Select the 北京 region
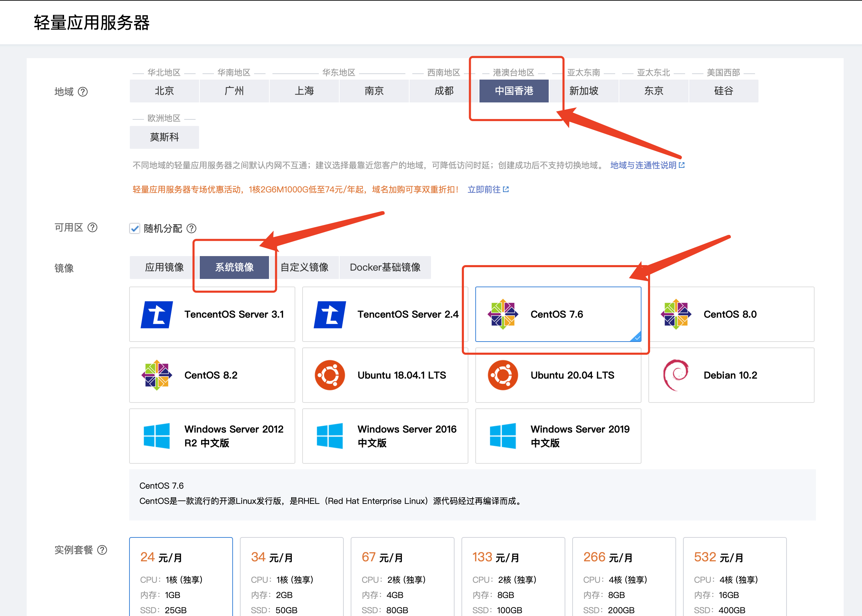 point(164,91)
